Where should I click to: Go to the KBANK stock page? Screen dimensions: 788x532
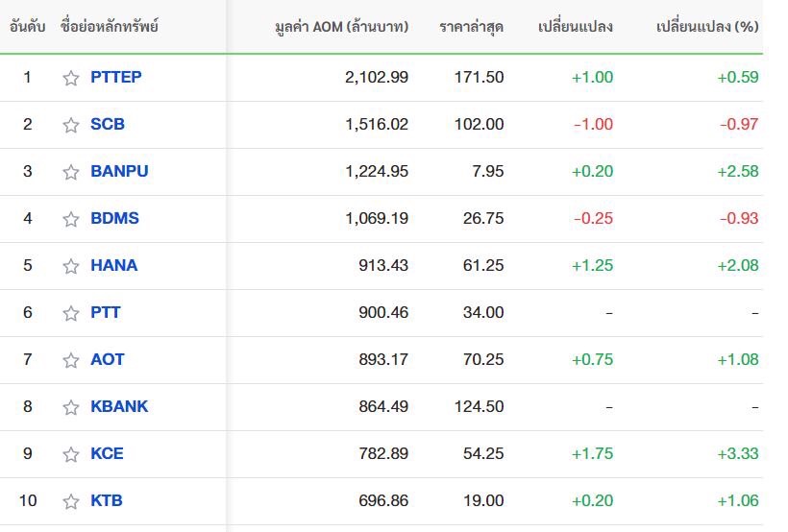click(x=119, y=406)
